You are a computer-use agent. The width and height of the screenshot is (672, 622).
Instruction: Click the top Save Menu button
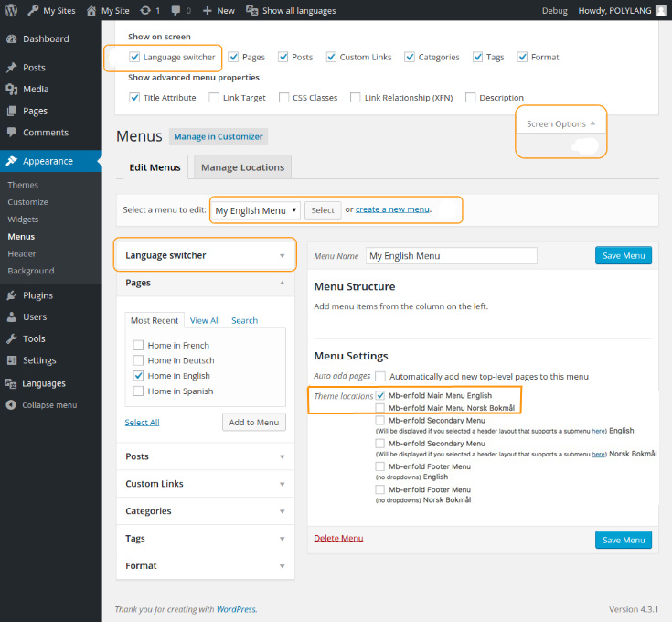tap(624, 255)
